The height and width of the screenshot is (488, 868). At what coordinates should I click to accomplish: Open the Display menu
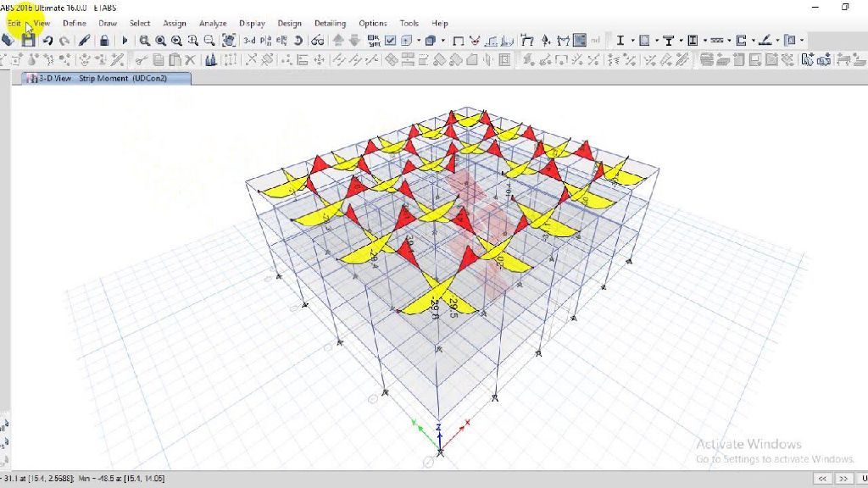[x=252, y=23]
